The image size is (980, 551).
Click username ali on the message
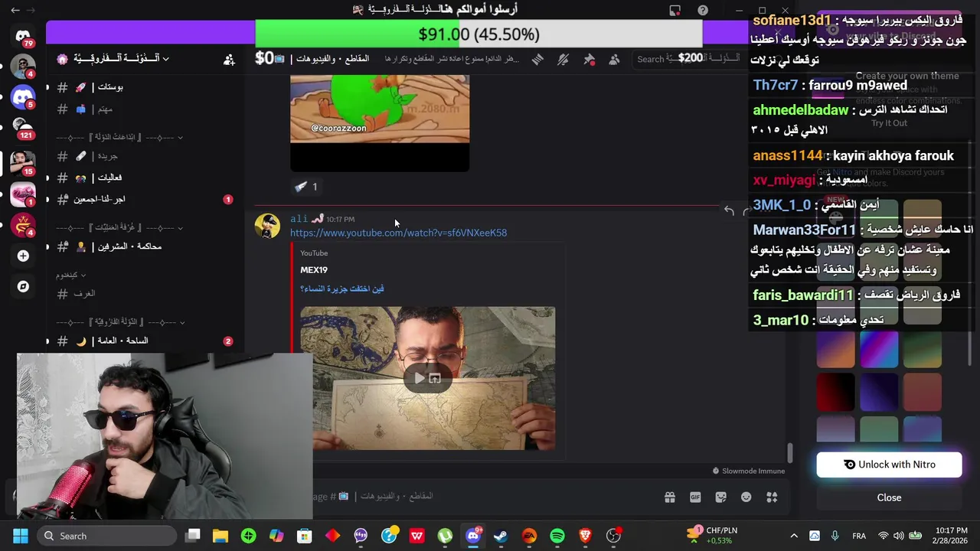pyautogui.click(x=299, y=219)
